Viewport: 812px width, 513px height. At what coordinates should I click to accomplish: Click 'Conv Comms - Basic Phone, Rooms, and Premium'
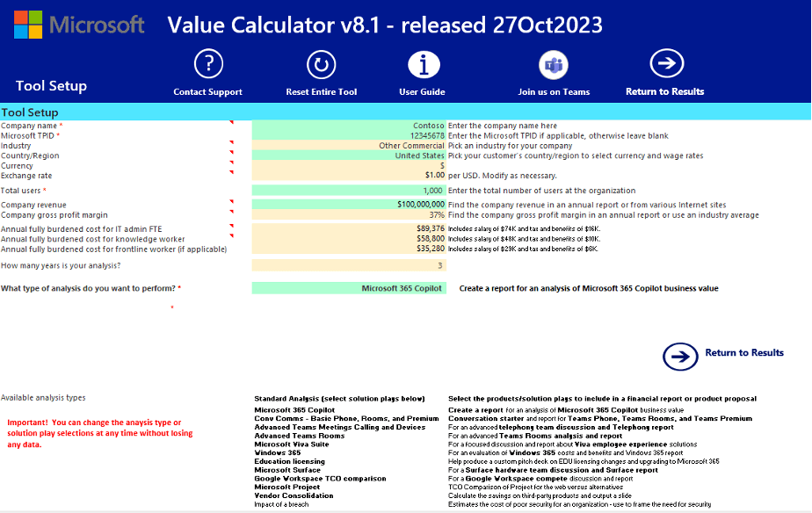[x=346, y=418]
